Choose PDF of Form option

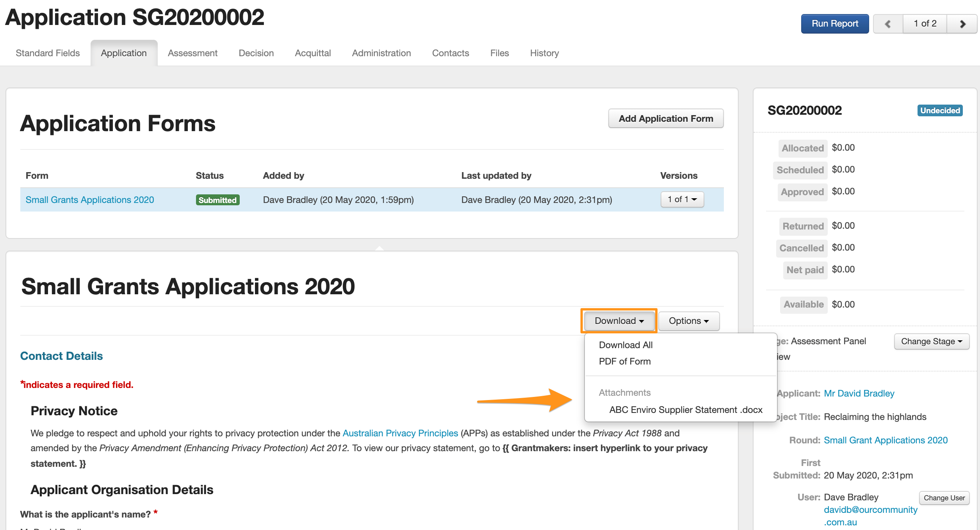pyautogui.click(x=624, y=361)
